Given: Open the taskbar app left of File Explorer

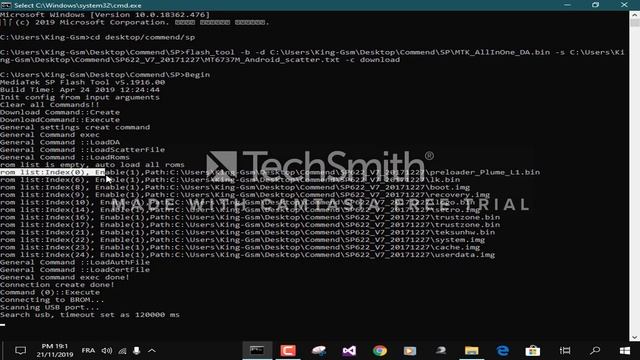Looking at the screenshot, I should 440,350.
